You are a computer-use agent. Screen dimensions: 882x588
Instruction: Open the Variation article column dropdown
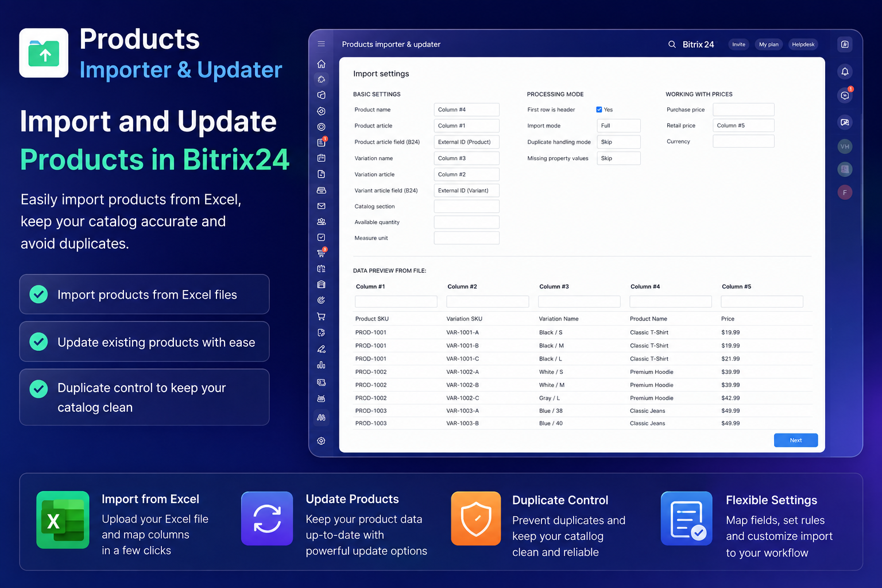(466, 174)
